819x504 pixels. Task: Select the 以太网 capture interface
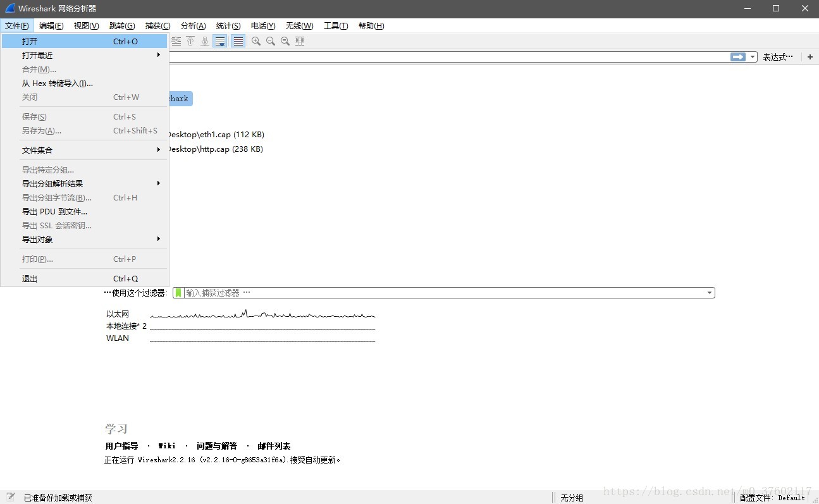tap(118, 314)
